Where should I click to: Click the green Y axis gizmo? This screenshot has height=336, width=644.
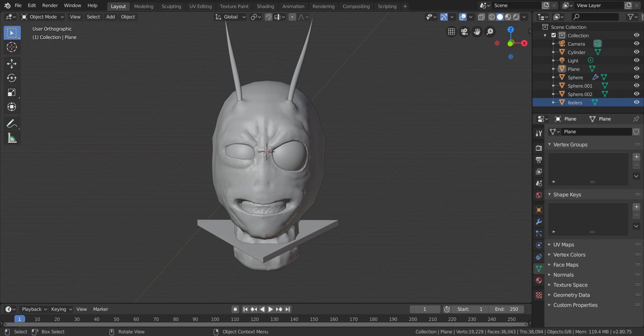coord(510,43)
